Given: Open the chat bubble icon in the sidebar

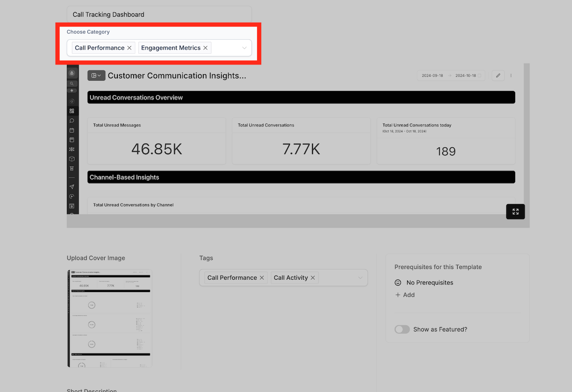Looking at the screenshot, I should click(x=72, y=120).
